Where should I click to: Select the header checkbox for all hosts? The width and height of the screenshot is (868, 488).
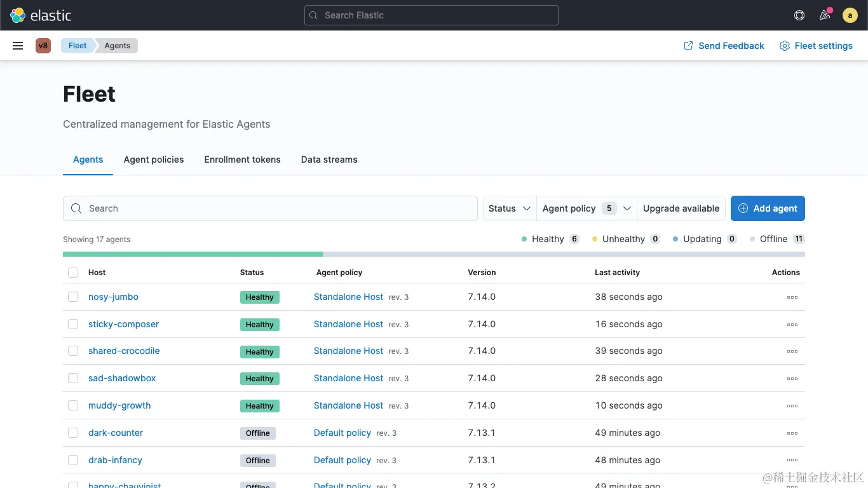pyautogui.click(x=73, y=273)
